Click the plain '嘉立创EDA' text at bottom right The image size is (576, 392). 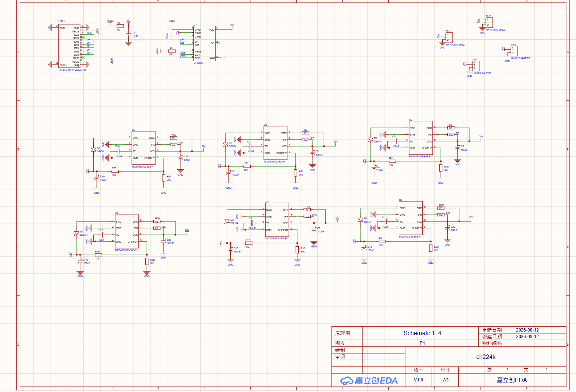click(x=512, y=380)
